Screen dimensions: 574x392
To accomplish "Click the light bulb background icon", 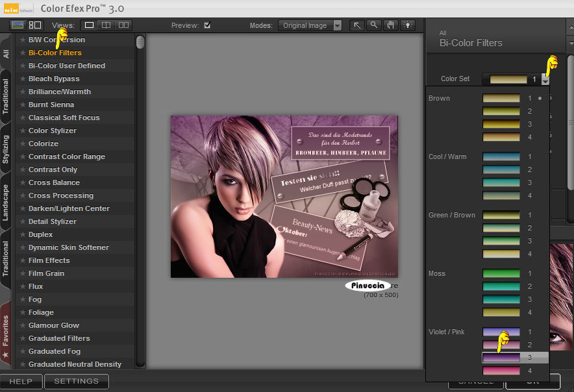I will coord(407,25).
